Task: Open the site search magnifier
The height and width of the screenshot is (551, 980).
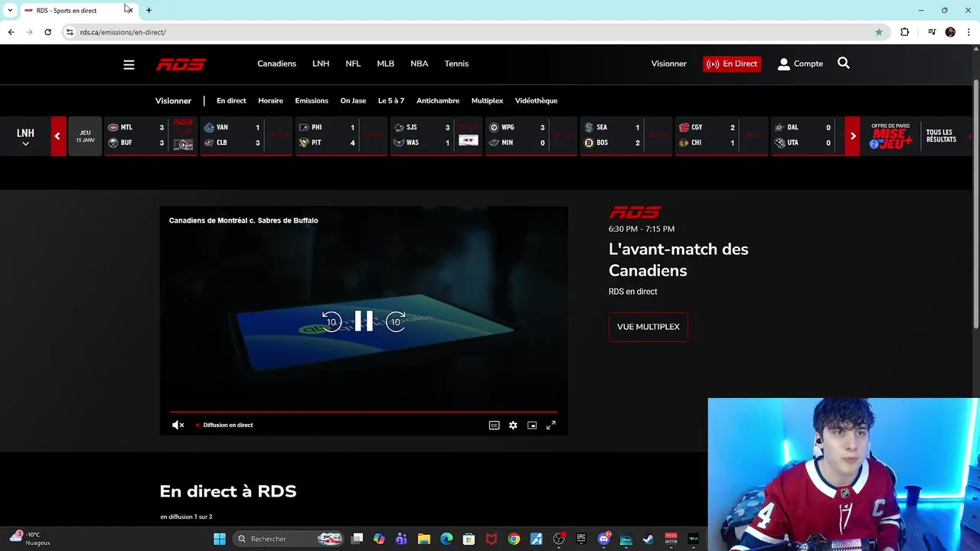Action: coord(844,64)
